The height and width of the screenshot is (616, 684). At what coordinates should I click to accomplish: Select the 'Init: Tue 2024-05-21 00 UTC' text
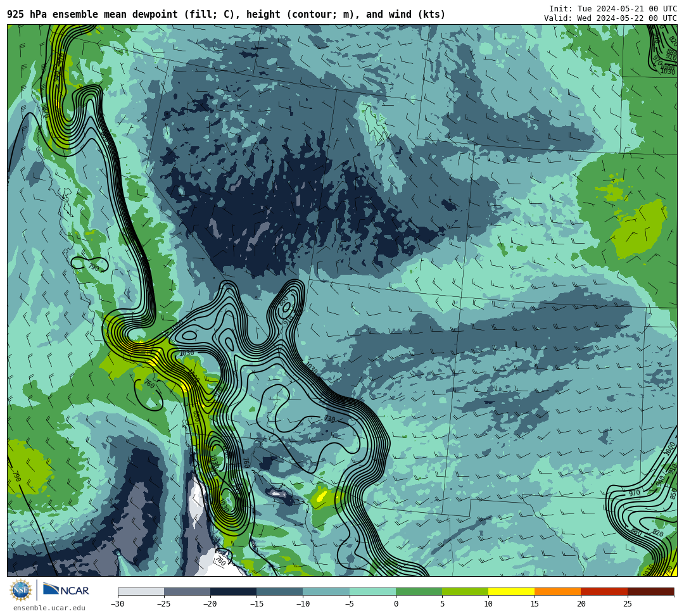pos(613,9)
